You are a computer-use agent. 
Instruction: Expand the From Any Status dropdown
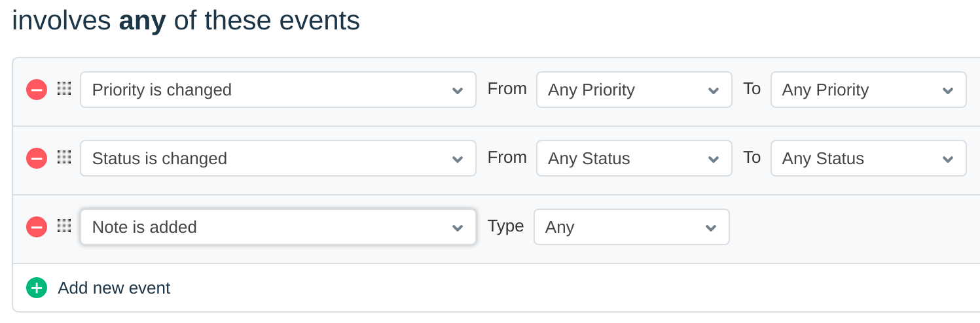click(x=634, y=158)
